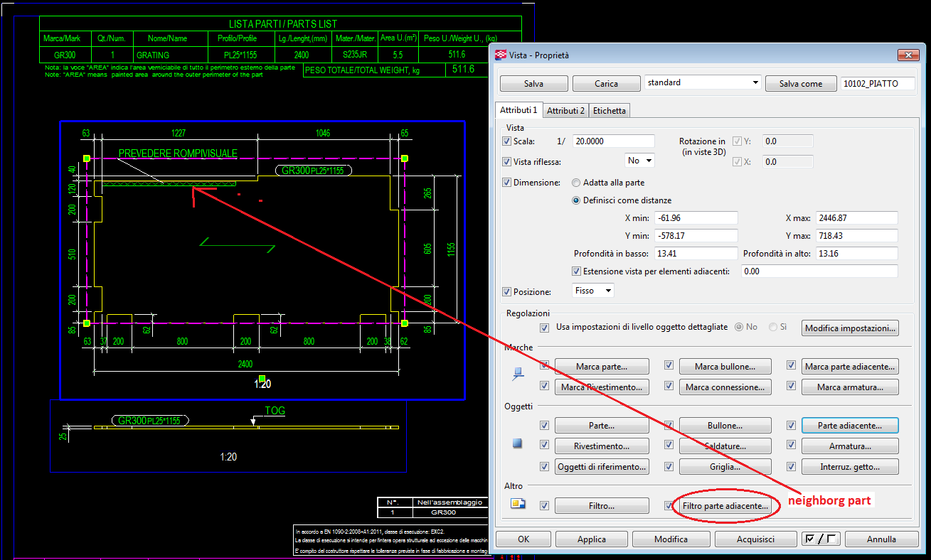Click the Marche mark icon

pyautogui.click(x=518, y=375)
